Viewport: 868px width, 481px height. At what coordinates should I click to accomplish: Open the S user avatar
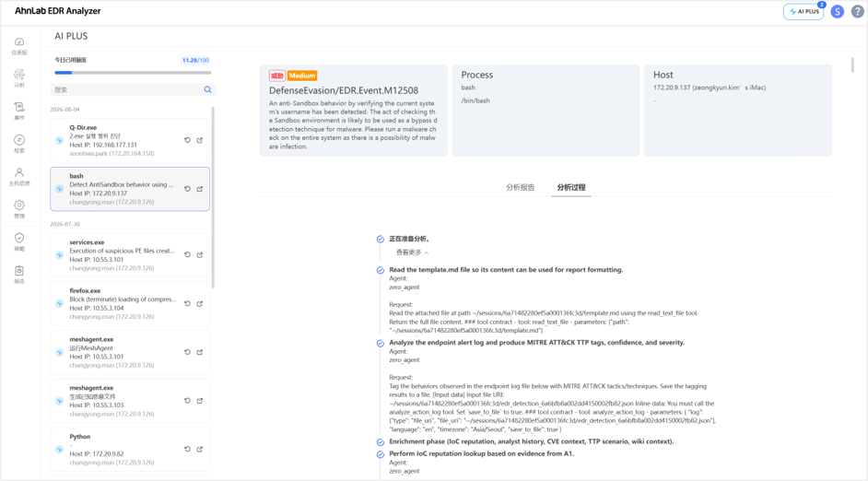[x=837, y=11]
